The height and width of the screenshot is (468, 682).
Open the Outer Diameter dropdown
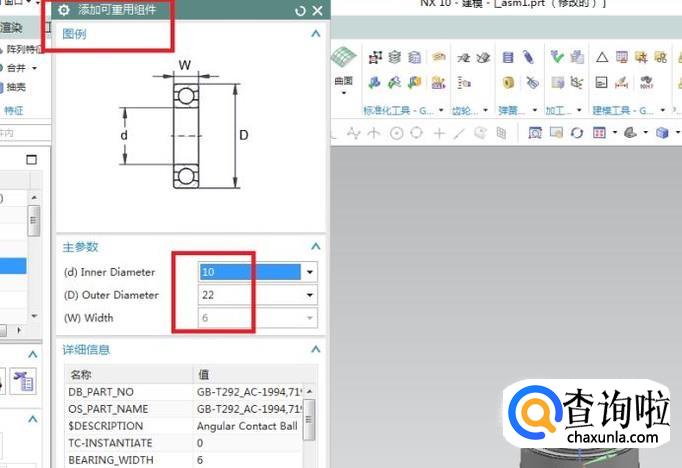click(x=310, y=295)
